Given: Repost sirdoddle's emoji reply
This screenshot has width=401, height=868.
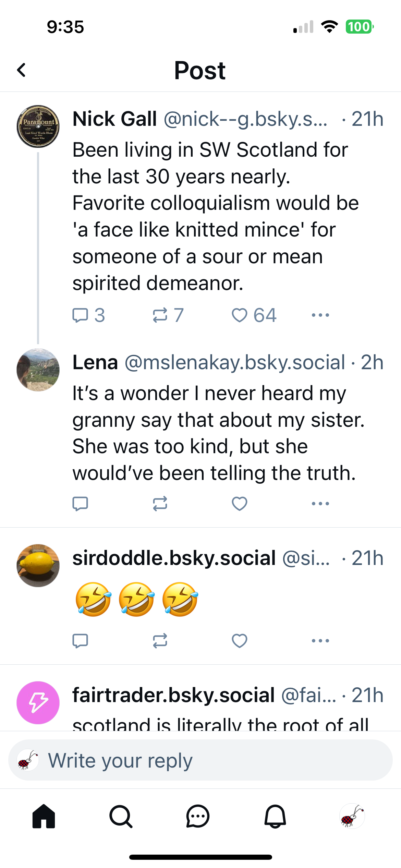Looking at the screenshot, I should (160, 640).
